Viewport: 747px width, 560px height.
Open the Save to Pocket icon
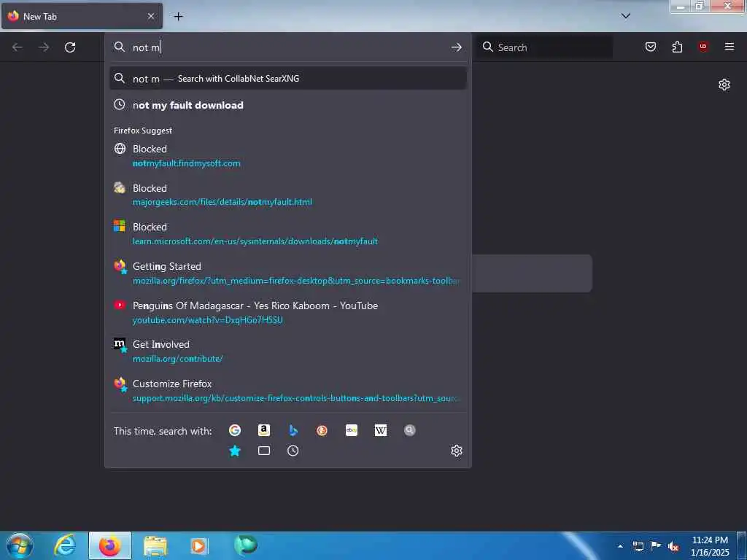point(651,47)
